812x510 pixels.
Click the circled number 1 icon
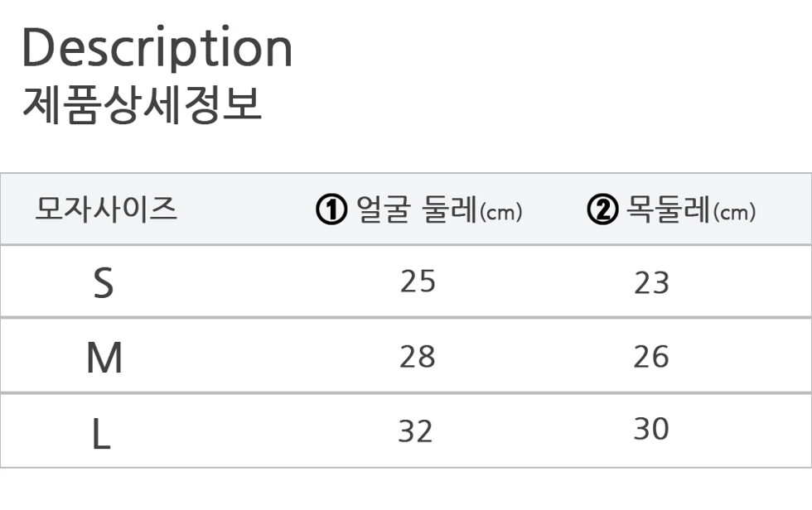(x=331, y=209)
